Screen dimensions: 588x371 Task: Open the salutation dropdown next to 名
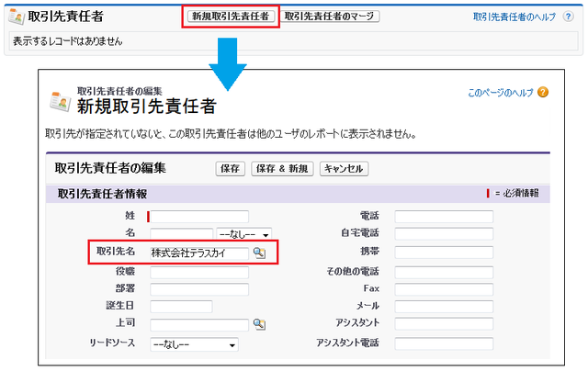(244, 234)
